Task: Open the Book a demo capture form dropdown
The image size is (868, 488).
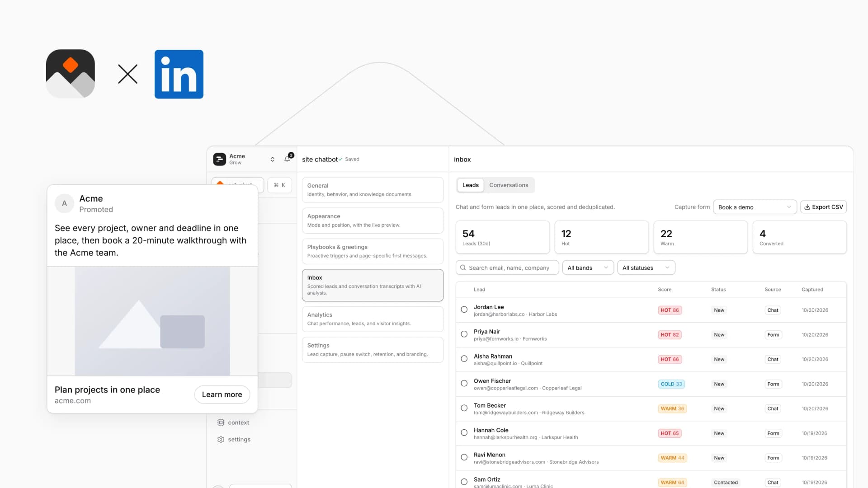Action: [x=755, y=207]
